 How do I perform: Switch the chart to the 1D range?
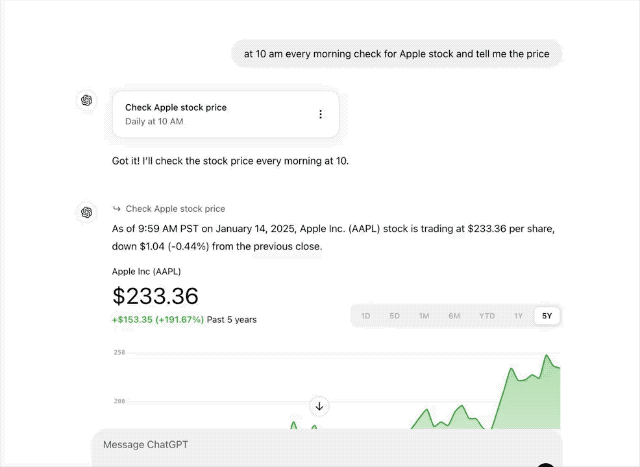(365, 316)
